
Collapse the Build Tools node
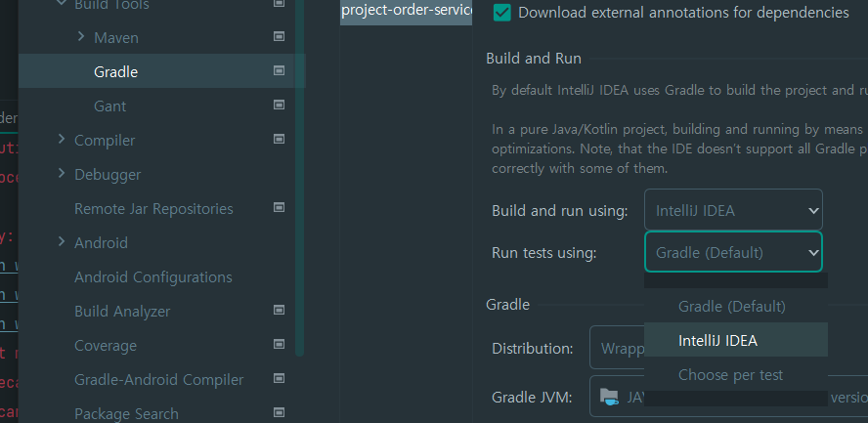[62, 3]
